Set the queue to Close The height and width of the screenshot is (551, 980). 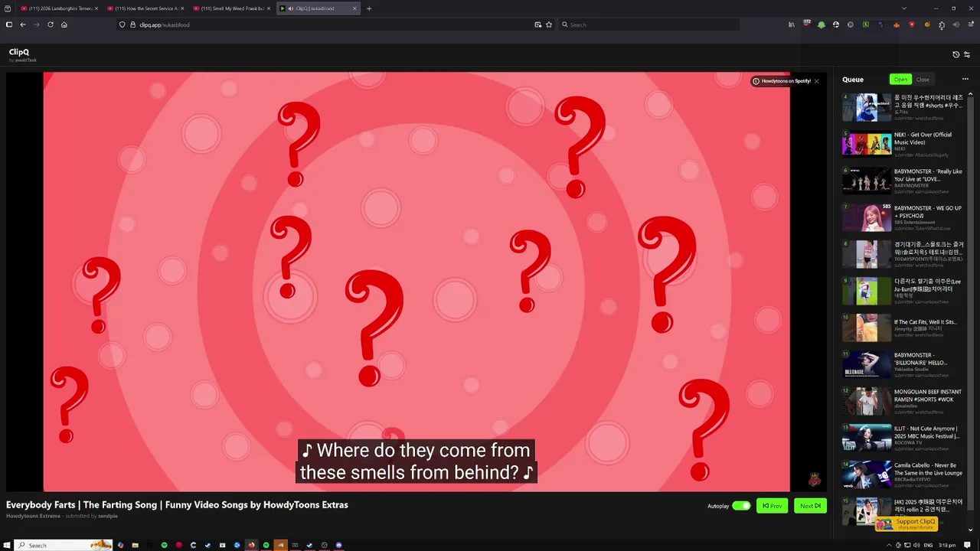click(923, 80)
